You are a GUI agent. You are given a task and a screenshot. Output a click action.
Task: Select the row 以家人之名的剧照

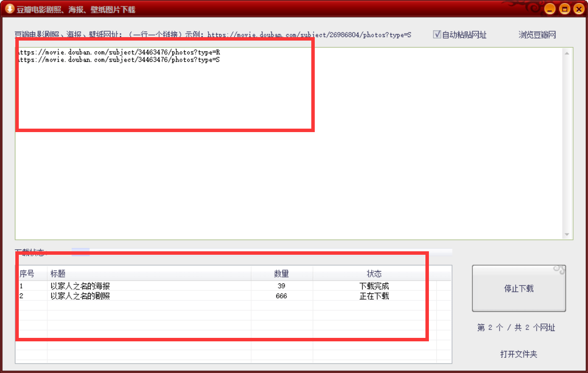pos(233,296)
